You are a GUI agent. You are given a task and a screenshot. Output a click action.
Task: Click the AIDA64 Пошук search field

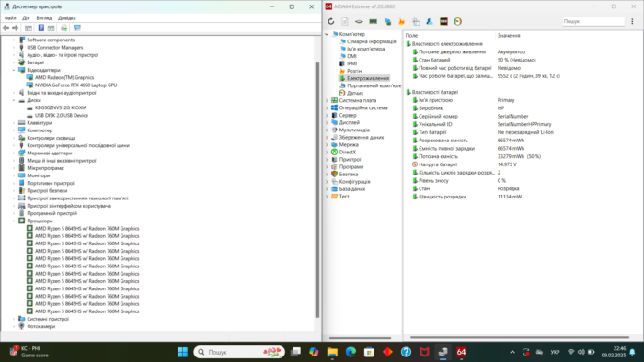pyautogui.click(x=593, y=21)
